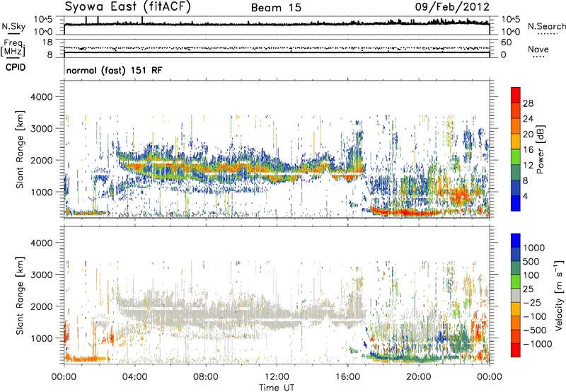
Task: Click the power colorbar segment between 4 and 8
Action: 516,188
